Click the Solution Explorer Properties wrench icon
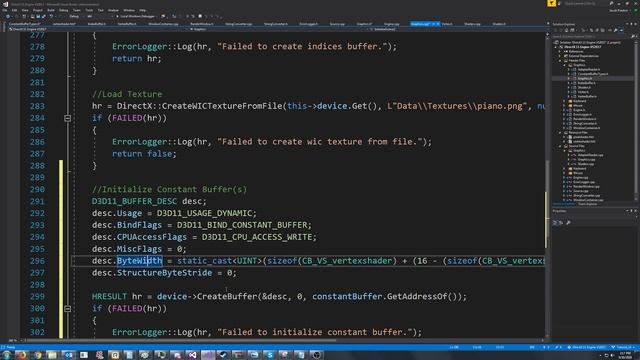Image resolution: width=640 pixels, height=360 pixels. (616, 30)
